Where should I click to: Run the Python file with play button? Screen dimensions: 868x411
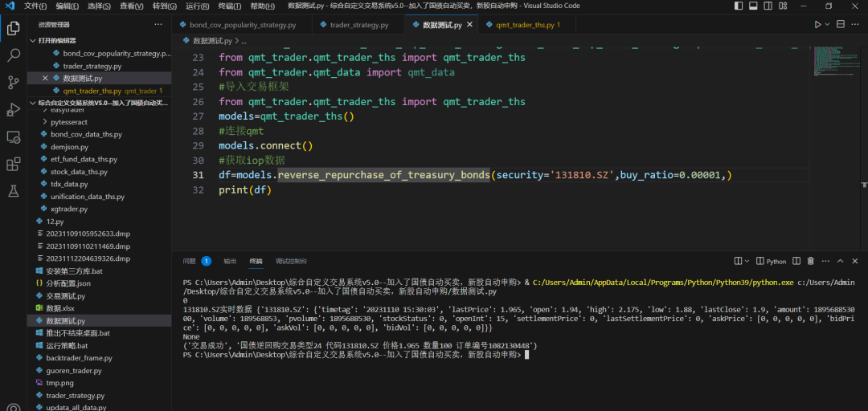click(817, 25)
